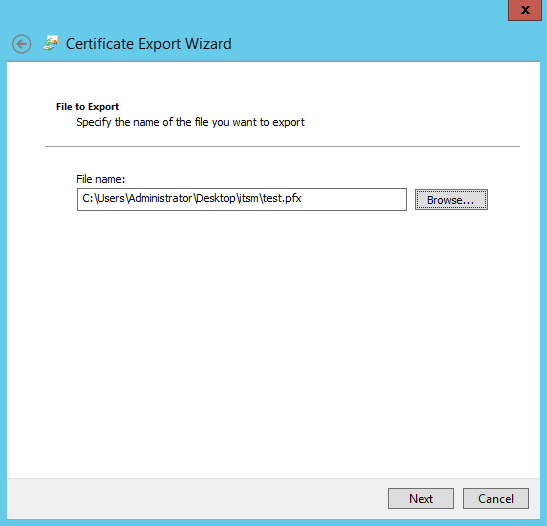Click the "Certificate Export Wizard" title text
Viewport: 547px width, 526px height.
tap(149, 44)
